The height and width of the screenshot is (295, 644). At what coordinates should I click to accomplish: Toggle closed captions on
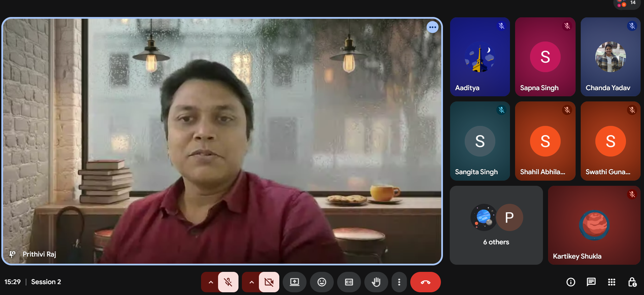349,282
